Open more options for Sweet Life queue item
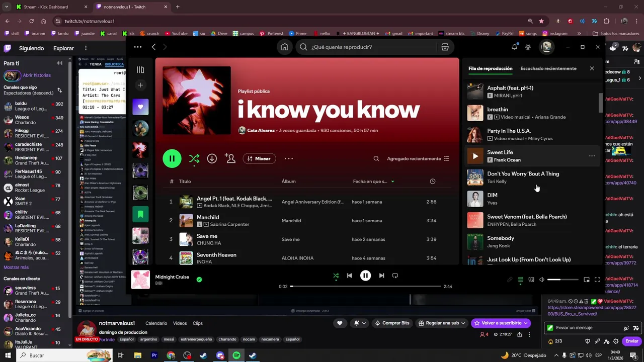The image size is (644, 362). 592,156
